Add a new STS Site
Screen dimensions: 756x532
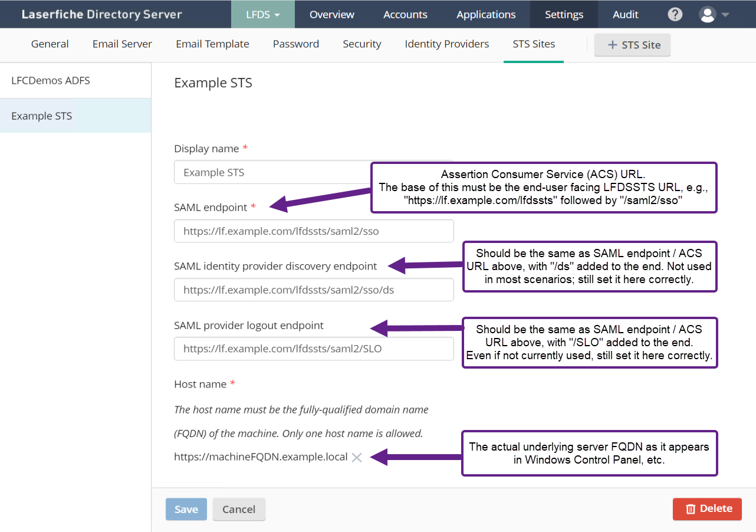click(x=632, y=45)
